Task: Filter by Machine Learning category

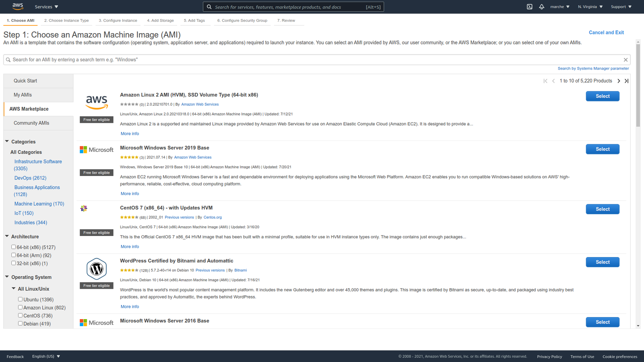Action: (39, 204)
